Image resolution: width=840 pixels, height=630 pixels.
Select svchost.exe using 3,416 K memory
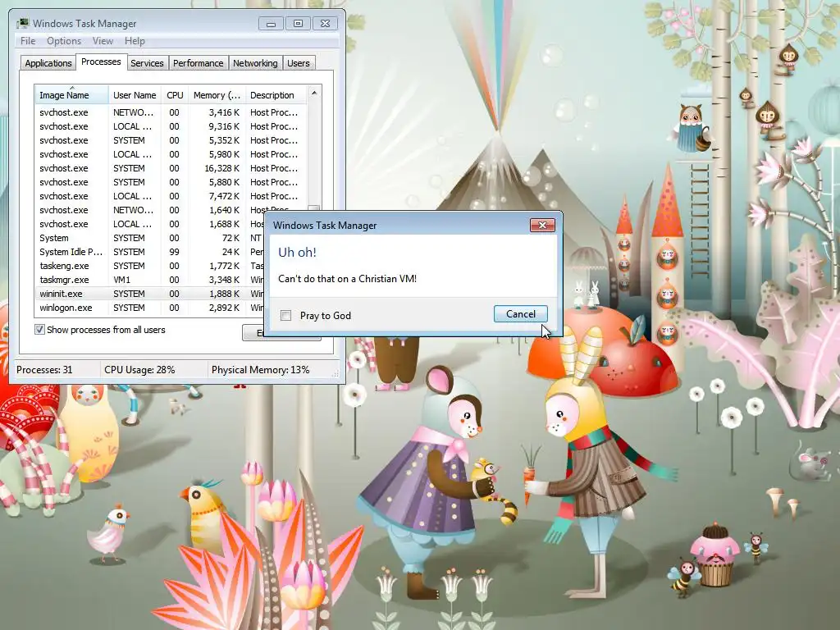pyautogui.click(x=171, y=112)
